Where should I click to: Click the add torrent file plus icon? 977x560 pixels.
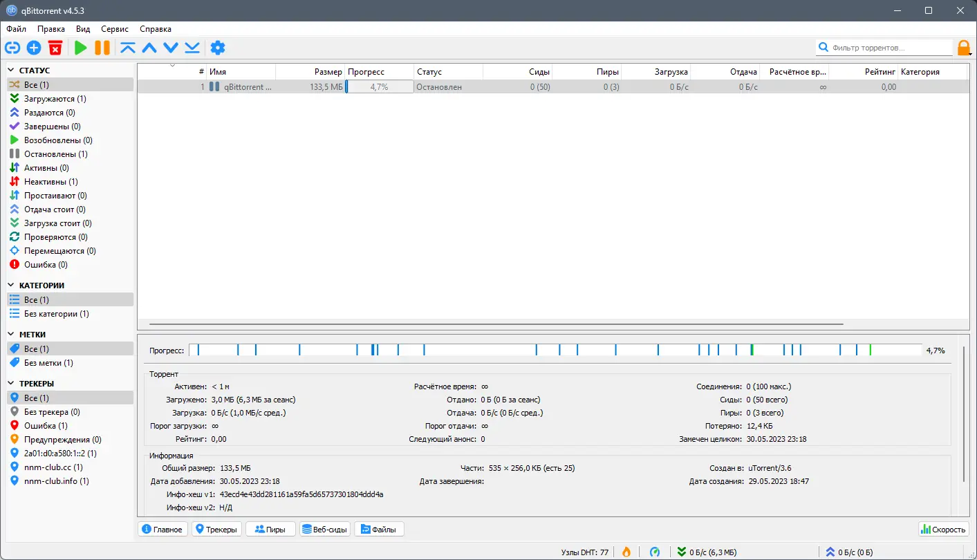click(34, 48)
